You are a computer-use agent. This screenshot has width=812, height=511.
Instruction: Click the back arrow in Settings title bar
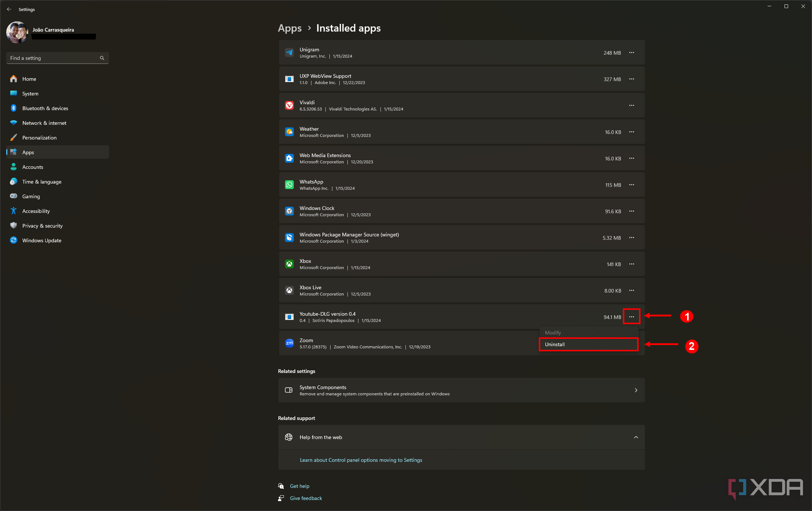tap(9, 9)
